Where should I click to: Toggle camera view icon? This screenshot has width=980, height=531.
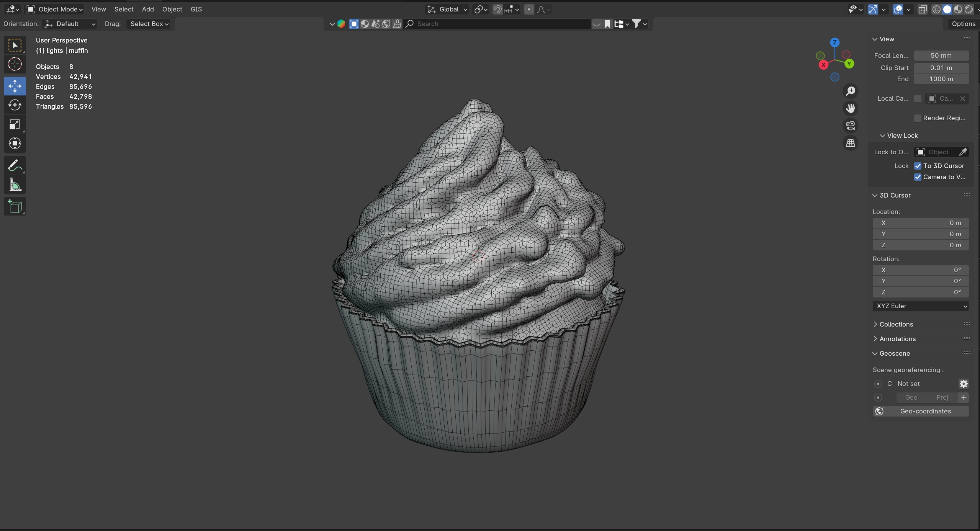tap(850, 126)
